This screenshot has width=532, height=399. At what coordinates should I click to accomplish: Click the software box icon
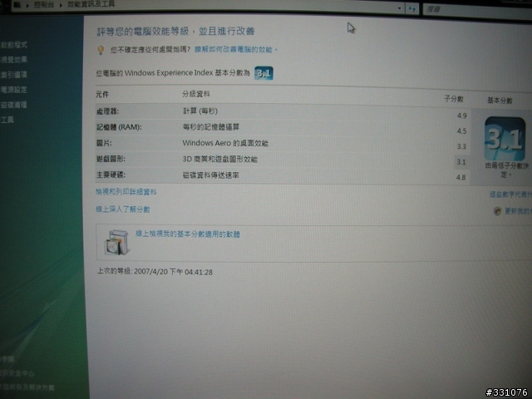point(117,242)
